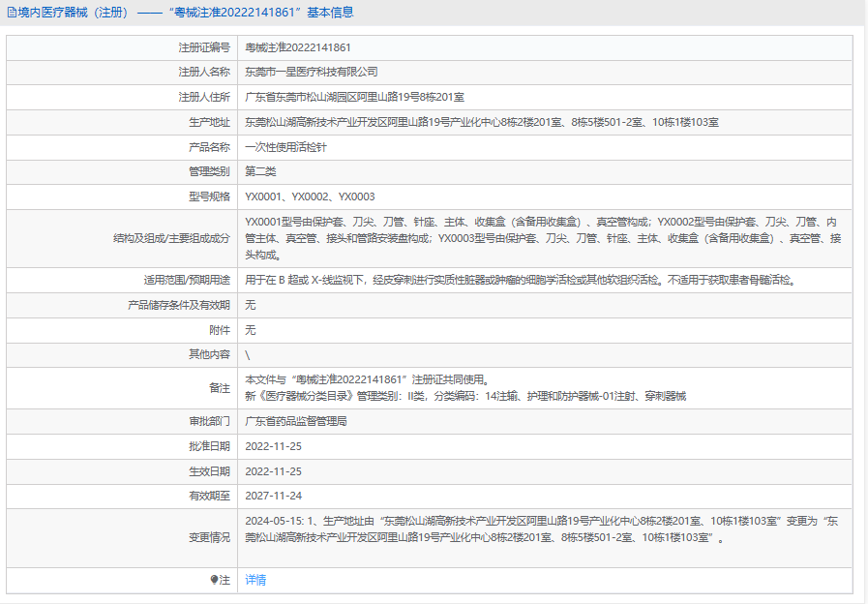Image resolution: width=868 pixels, height=604 pixels.
Task: Click expiry date 2027-11-24
Action: tap(273, 496)
